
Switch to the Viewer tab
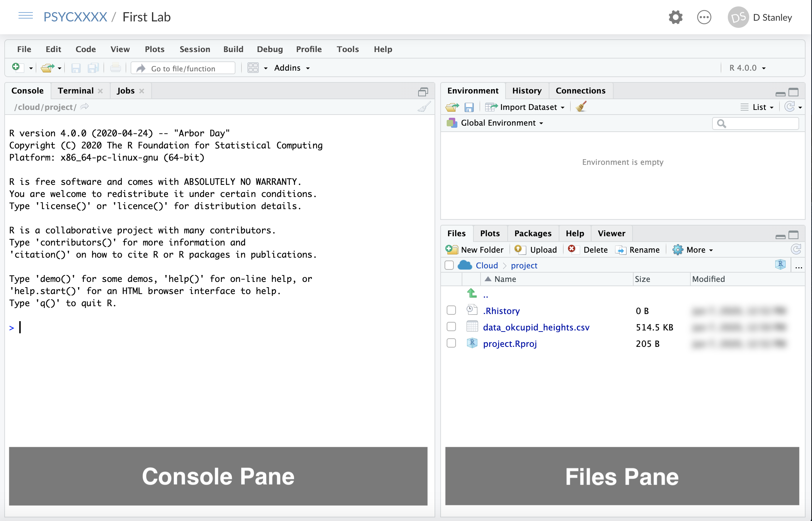(611, 233)
